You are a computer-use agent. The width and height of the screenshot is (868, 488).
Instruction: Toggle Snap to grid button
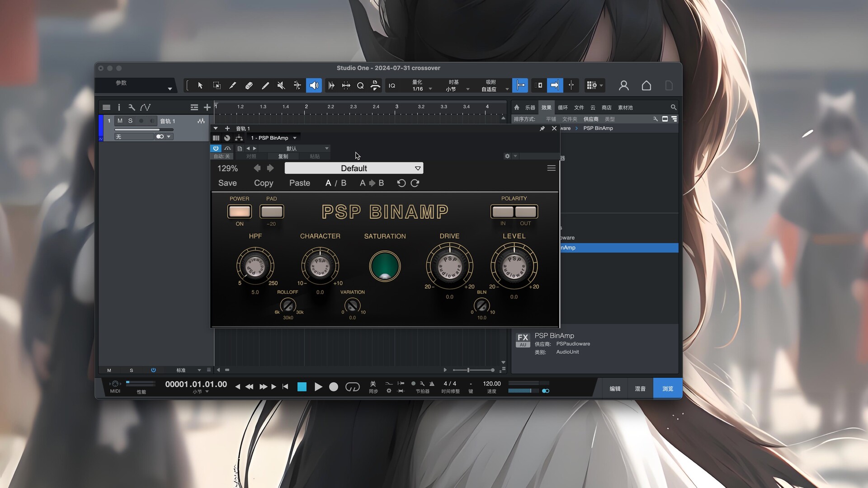coord(520,85)
